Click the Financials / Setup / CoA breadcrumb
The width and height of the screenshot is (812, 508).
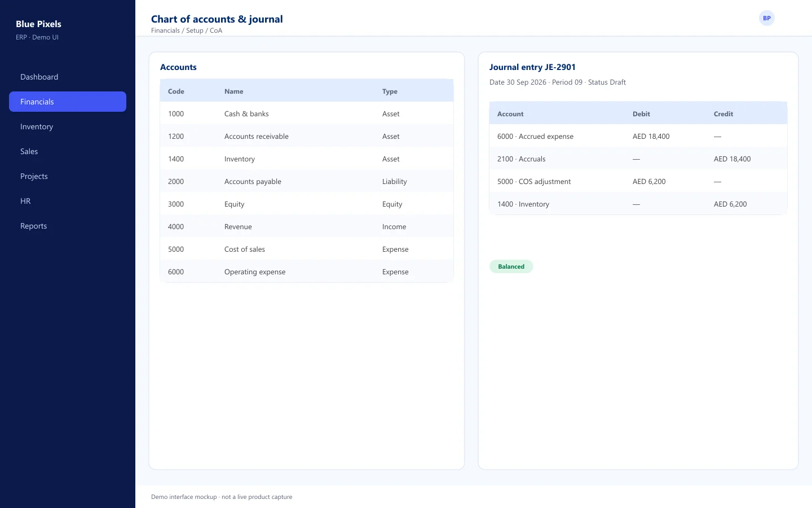click(187, 30)
